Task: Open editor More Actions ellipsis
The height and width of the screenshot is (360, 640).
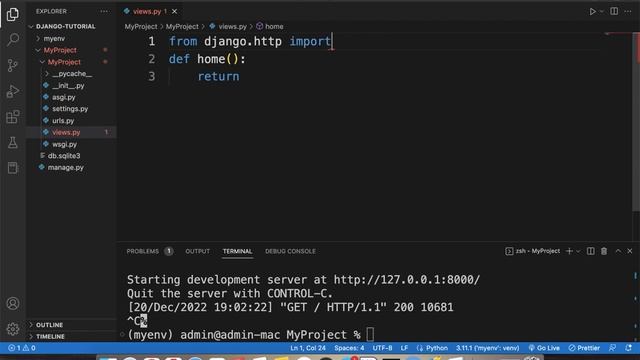Action: click(x=628, y=11)
